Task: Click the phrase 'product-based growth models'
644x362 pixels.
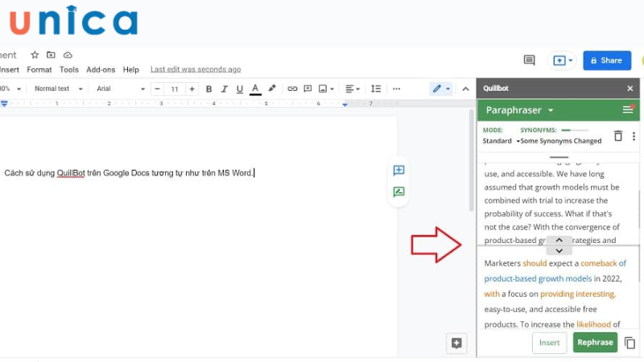Action: click(538, 278)
